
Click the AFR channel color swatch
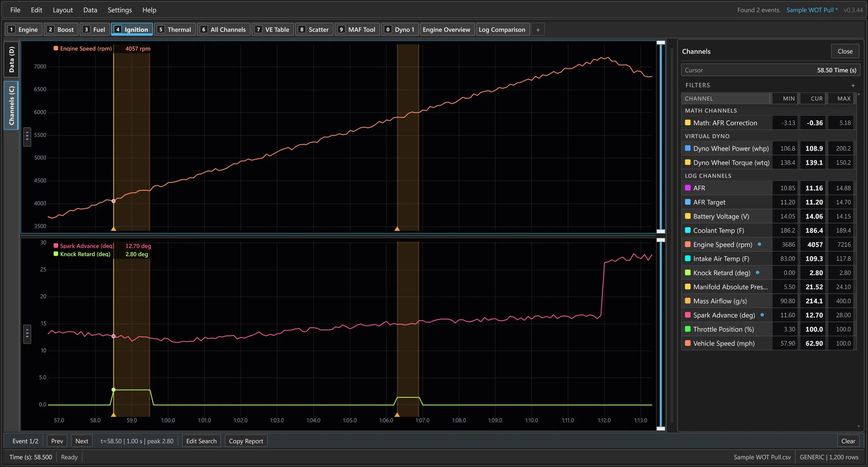point(687,188)
